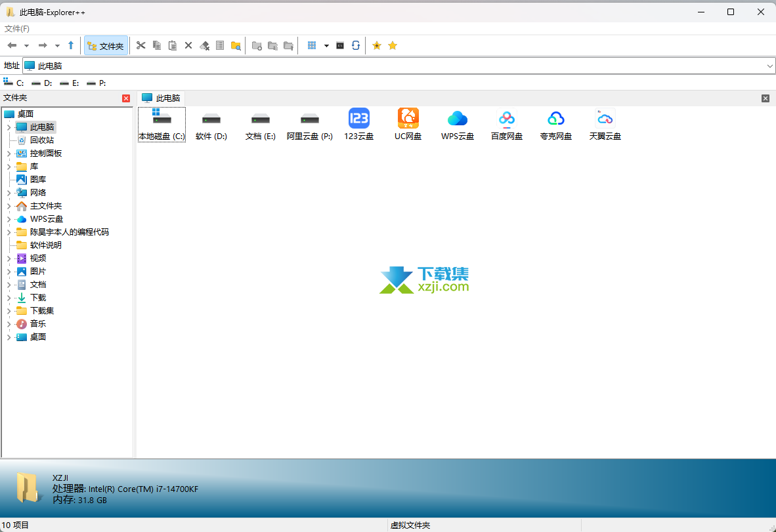Screen dimensions: 776x532
Task: Paste with the clipboard icon
Action: [173, 45]
